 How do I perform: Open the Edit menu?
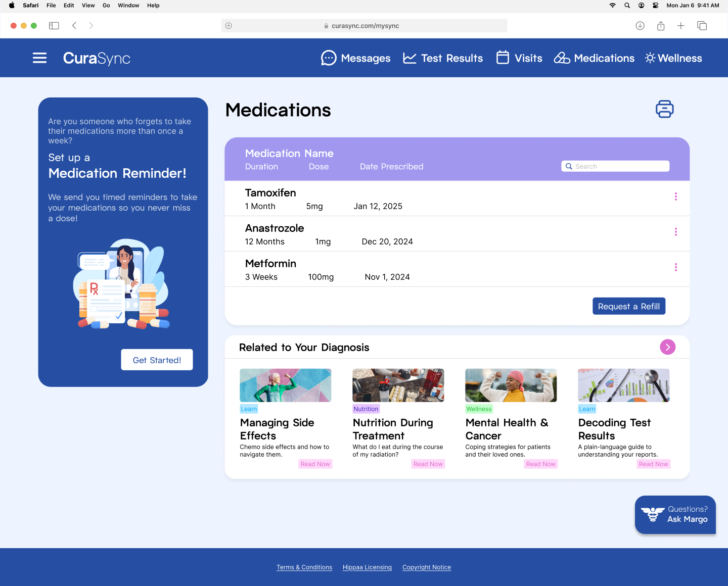click(69, 6)
